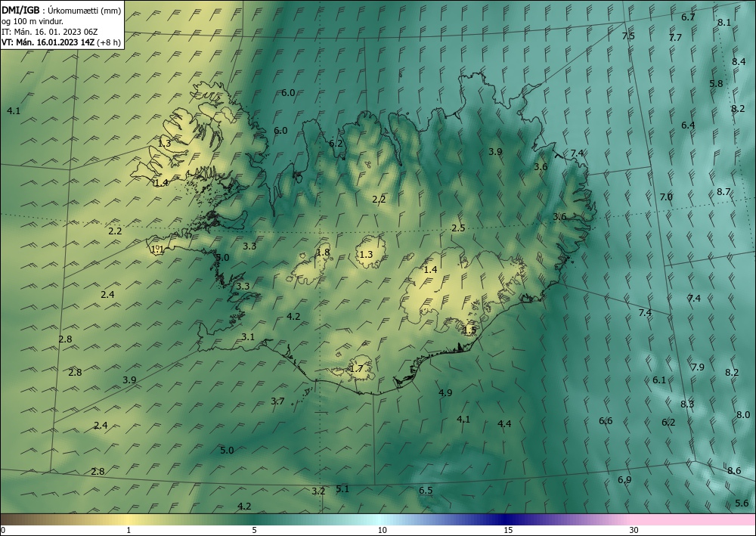
Task: Click the 3.1 value beside Reykjavík area
Action: point(248,336)
